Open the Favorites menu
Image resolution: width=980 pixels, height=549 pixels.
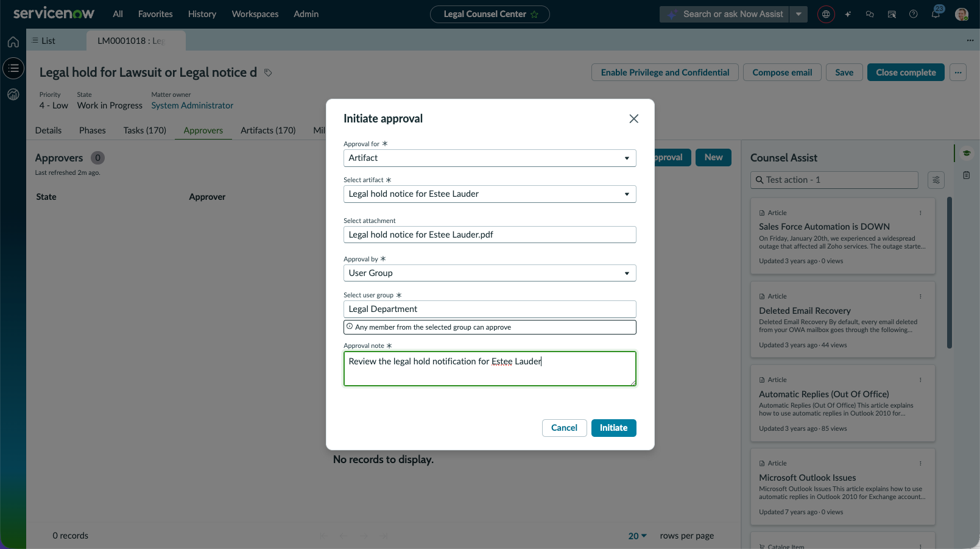click(x=155, y=14)
